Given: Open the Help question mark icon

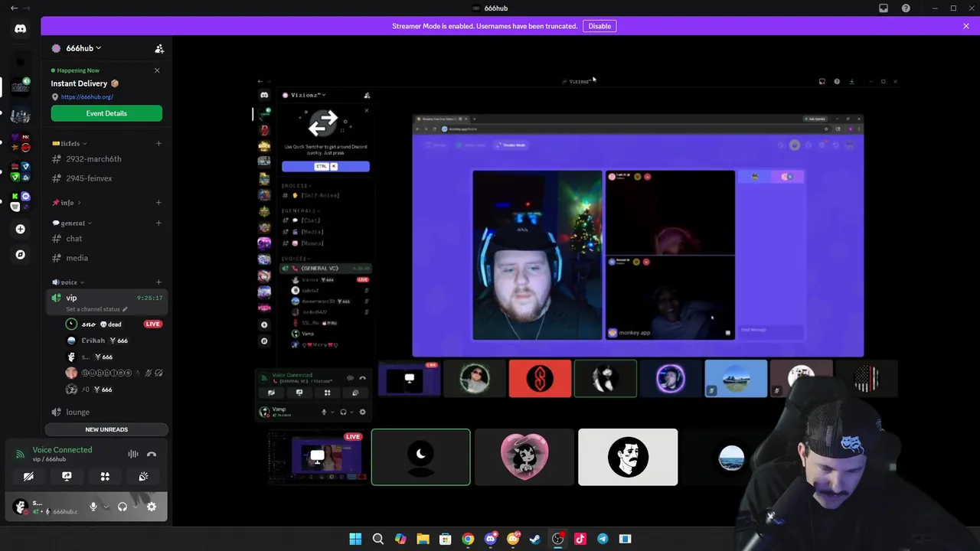Looking at the screenshot, I should tap(906, 8).
